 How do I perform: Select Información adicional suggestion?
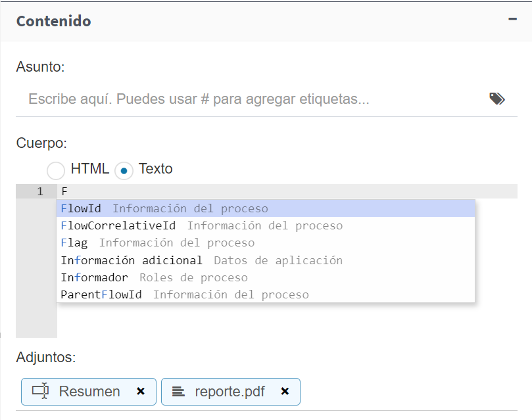tap(266, 260)
